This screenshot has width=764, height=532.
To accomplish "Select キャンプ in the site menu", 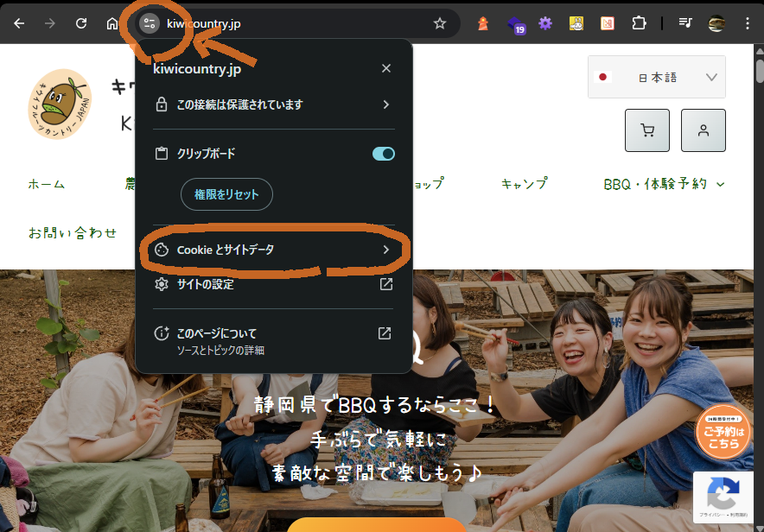I will pyautogui.click(x=524, y=184).
